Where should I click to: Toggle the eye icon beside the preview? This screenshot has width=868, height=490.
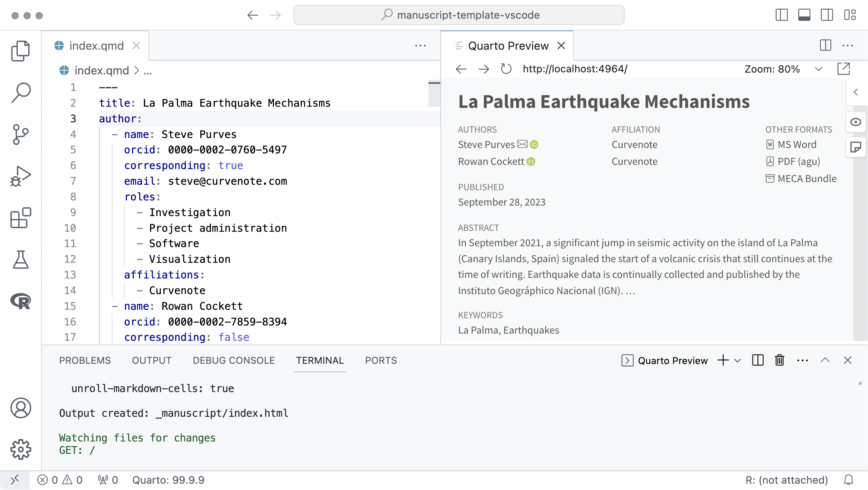856,122
